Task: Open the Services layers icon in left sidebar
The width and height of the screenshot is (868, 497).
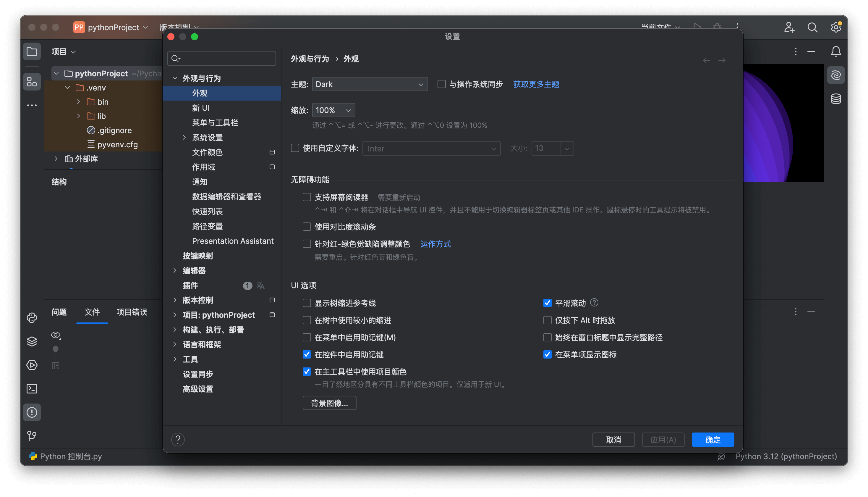Action: click(x=32, y=341)
